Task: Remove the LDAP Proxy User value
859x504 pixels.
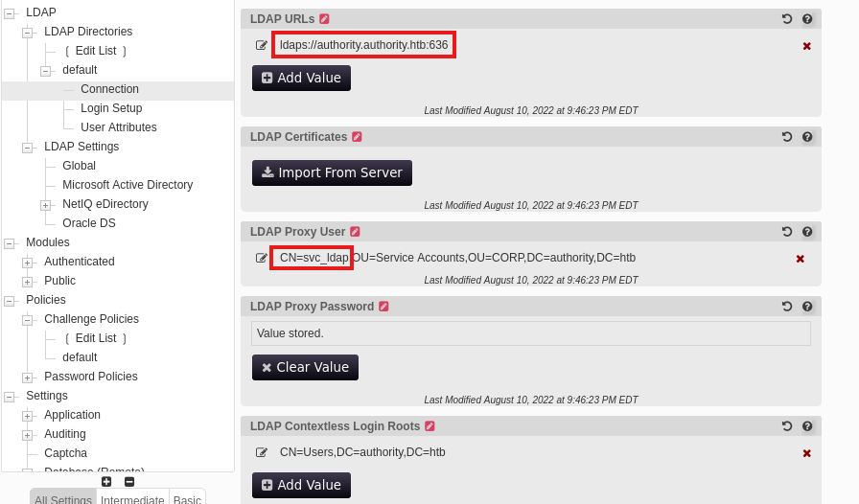Action: pyautogui.click(x=800, y=259)
